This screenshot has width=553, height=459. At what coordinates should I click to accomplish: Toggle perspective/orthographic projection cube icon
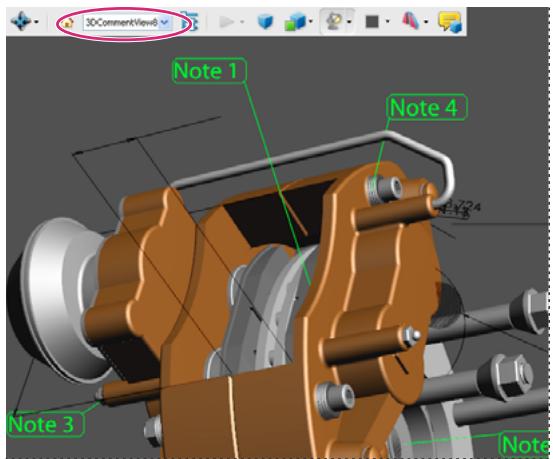pos(266,21)
